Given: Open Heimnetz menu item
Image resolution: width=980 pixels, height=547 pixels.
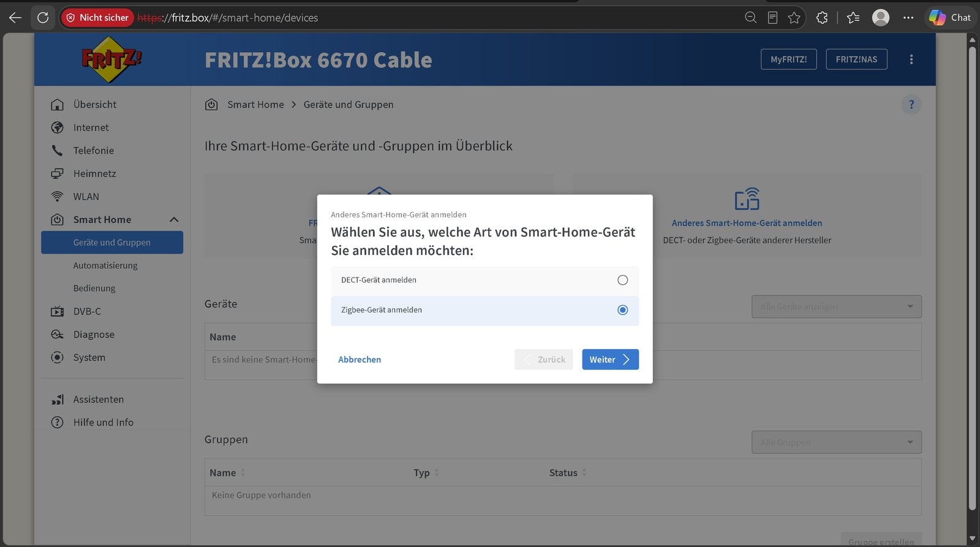Looking at the screenshot, I should click(x=94, y=173).
